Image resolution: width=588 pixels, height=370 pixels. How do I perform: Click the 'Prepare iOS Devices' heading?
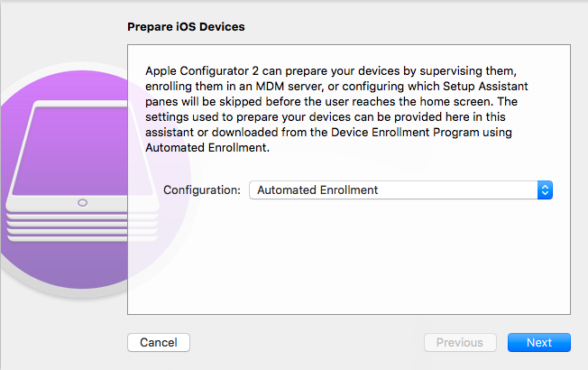pyautogui.click(x=186, y=27)
